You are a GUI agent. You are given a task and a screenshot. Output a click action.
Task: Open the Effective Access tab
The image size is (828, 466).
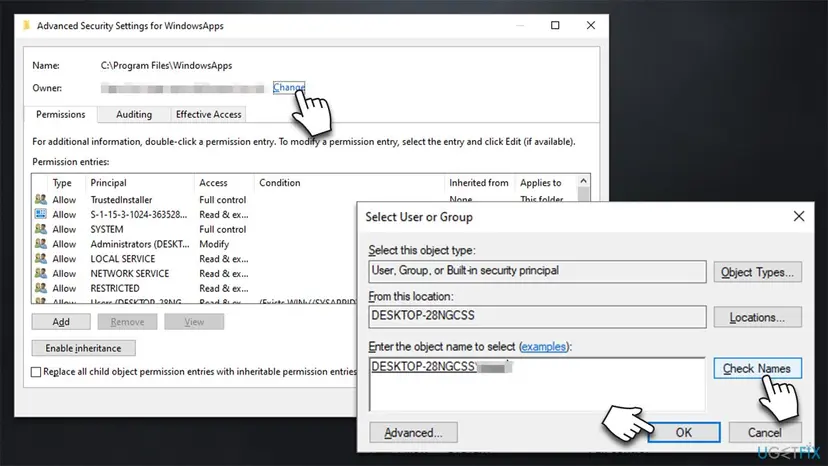[x=209, y=114]
